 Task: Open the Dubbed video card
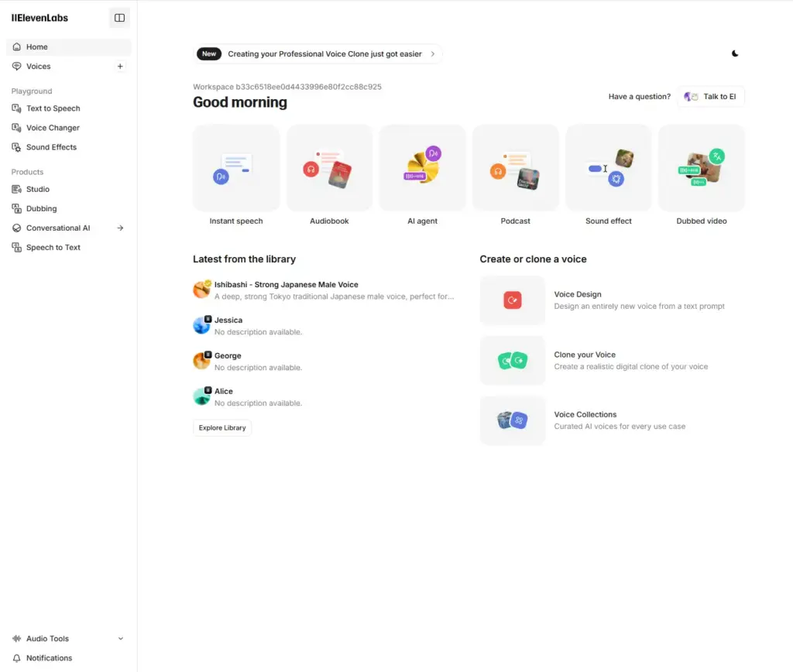[x=702, y=168]
